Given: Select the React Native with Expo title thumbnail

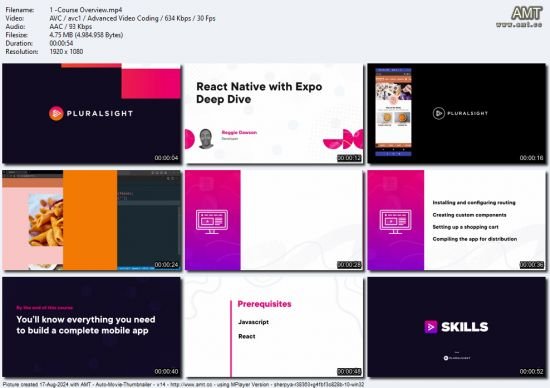Looking at the screenshot, I should tap(274, 113).
